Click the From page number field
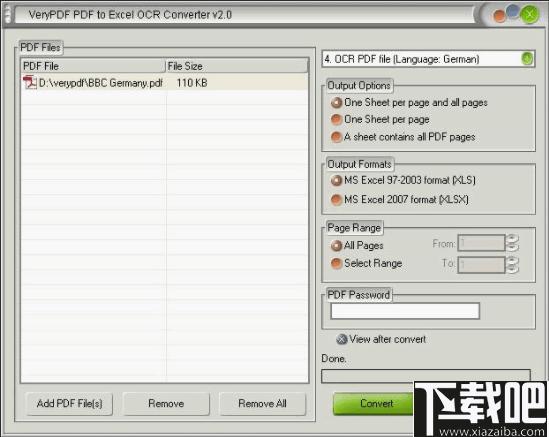Screen dimensions: 549x437 [481, 243]
